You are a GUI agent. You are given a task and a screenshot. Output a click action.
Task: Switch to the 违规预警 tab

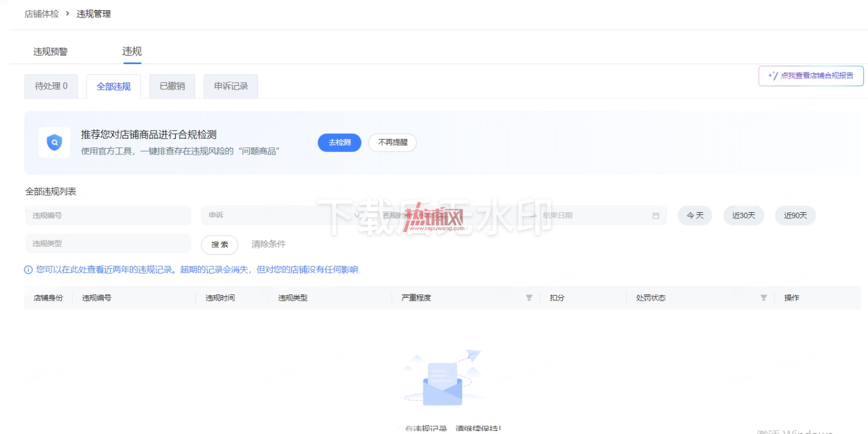pyautogui.click(x=50, y=52)
